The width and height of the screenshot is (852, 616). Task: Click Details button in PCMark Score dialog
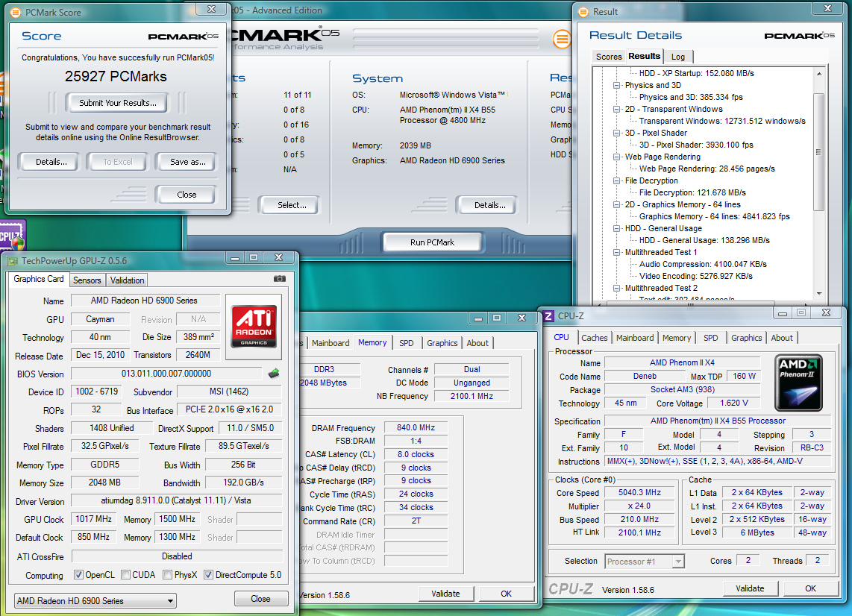(51, 162)
